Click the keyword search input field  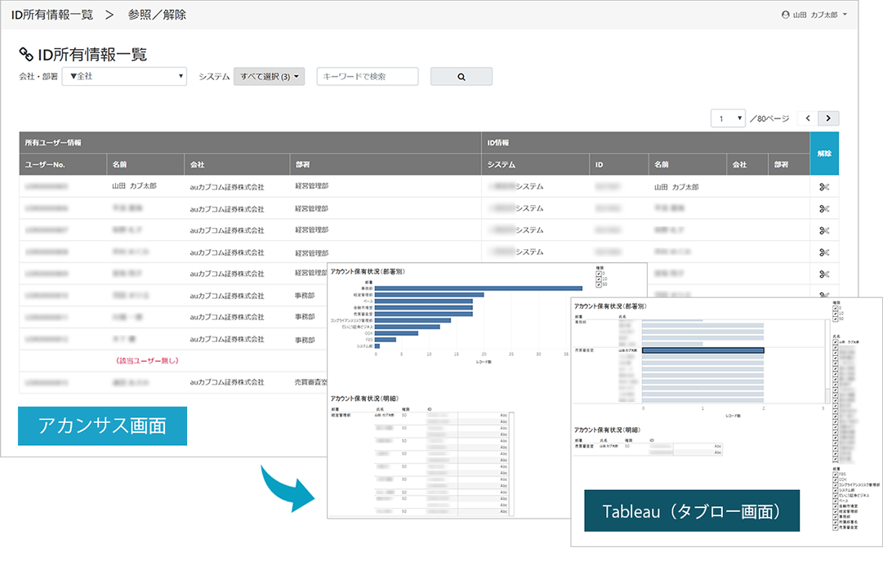pyautogui.click(x=368, y=77)
